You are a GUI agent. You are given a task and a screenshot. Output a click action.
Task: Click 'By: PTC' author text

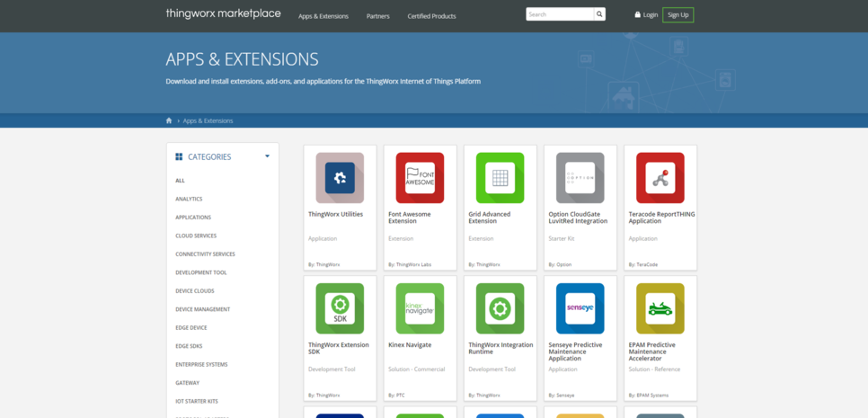click(397, 396)
